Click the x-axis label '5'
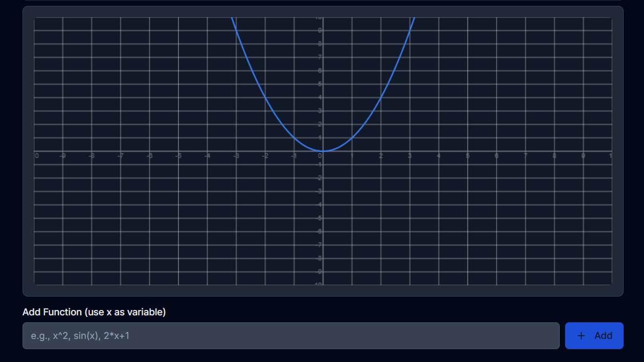Screen dimensions: 644x362 (x=467, y=156)
